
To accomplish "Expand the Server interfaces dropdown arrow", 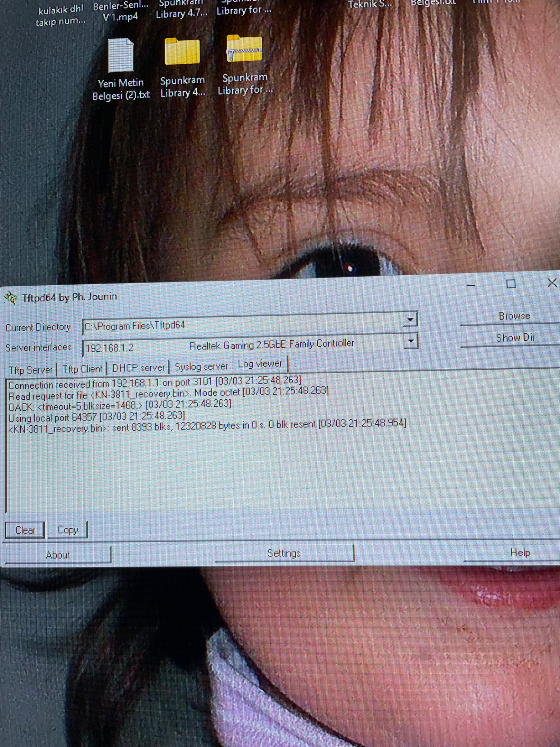I will [410, 341].
